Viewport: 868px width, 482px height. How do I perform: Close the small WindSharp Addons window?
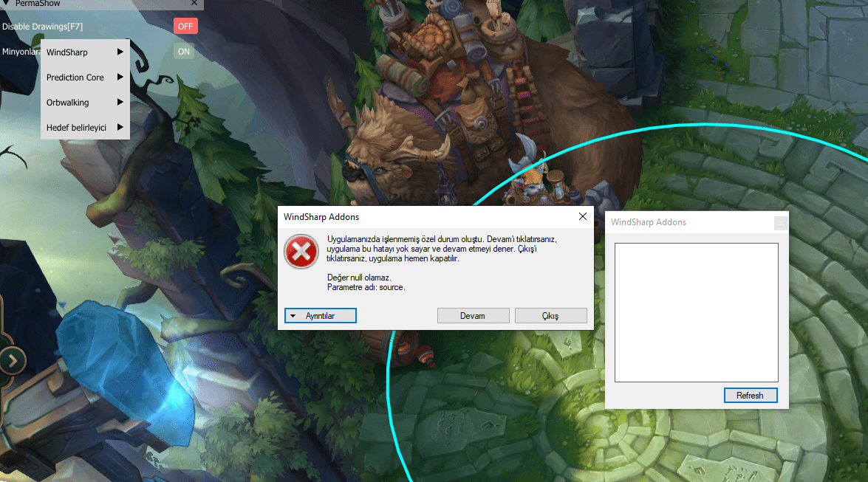[x=781, y=222]
